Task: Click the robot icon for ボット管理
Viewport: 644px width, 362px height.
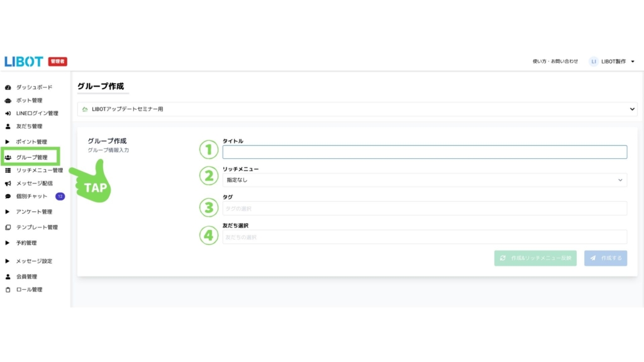Action: (8, 101)
